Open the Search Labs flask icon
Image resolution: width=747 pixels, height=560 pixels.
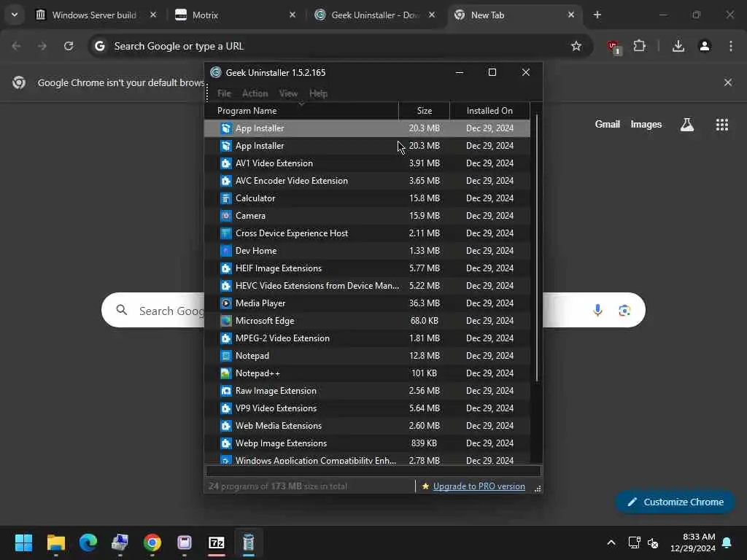pos(687,124)
